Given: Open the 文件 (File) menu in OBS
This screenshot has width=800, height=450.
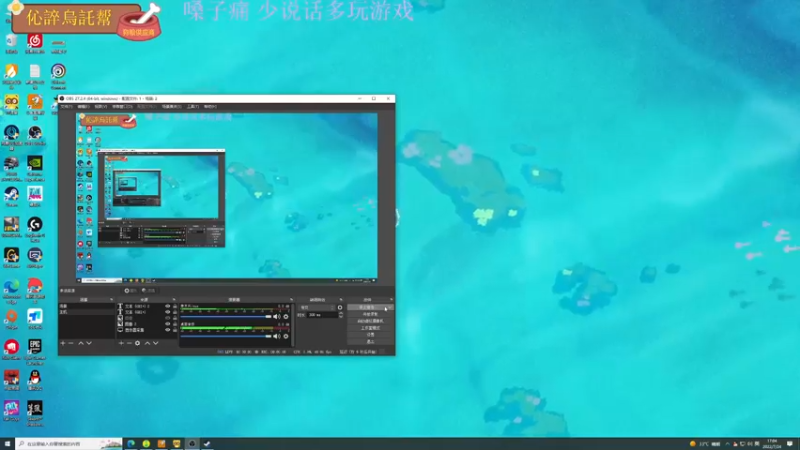Looking at the screenshot, I should [67, 107].
